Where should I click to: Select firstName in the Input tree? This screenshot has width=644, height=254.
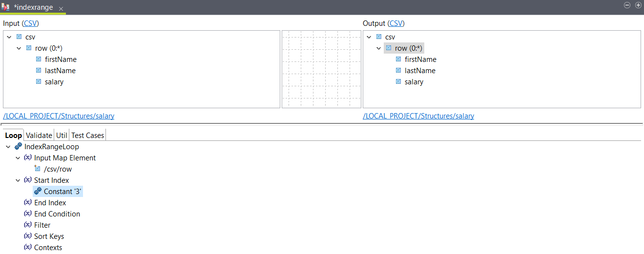click(x=61, y=59)
